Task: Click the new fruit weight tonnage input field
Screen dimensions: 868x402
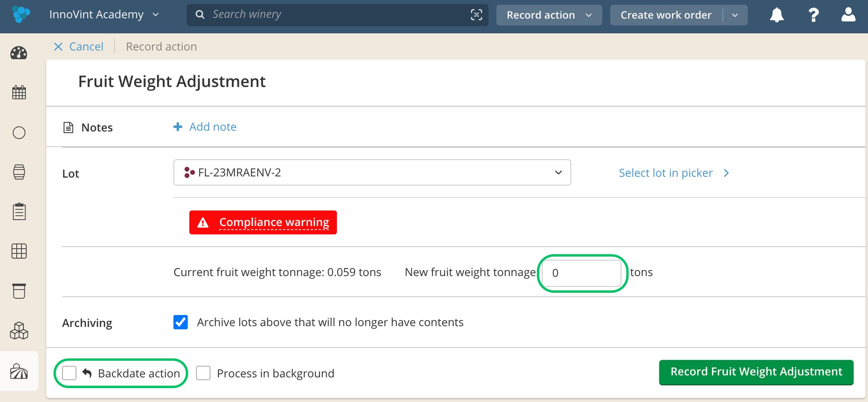Action: click(582, 273)
